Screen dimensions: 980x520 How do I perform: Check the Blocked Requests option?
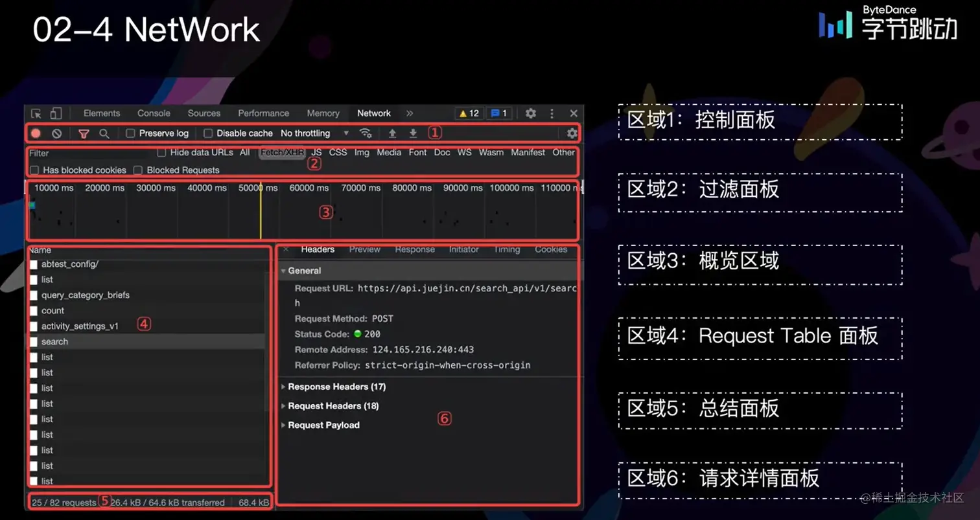(x=138, y=170)
